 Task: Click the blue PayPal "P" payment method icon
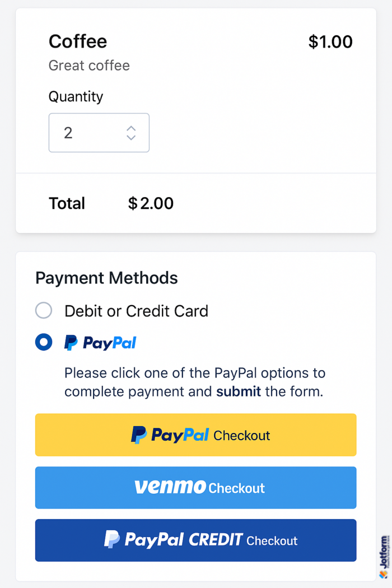point(69,342)
